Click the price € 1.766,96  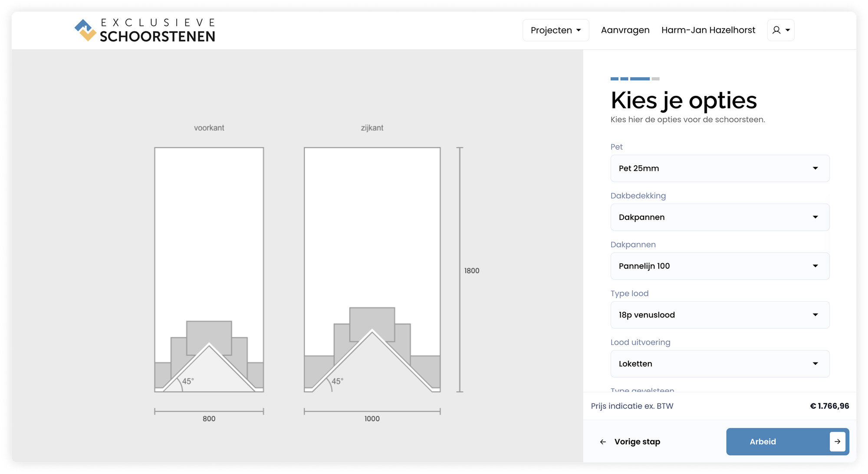pyautogui.click(x=829, y=406)
